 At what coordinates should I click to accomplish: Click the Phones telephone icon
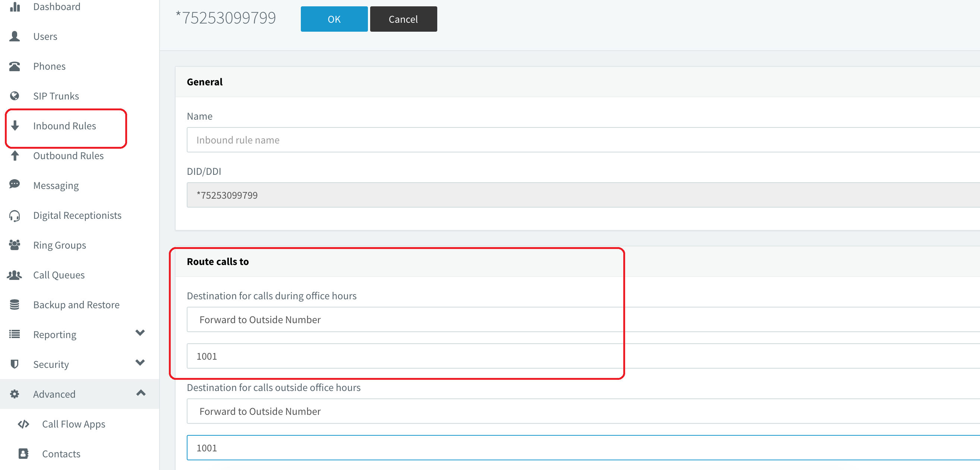(x=15, y=66)
